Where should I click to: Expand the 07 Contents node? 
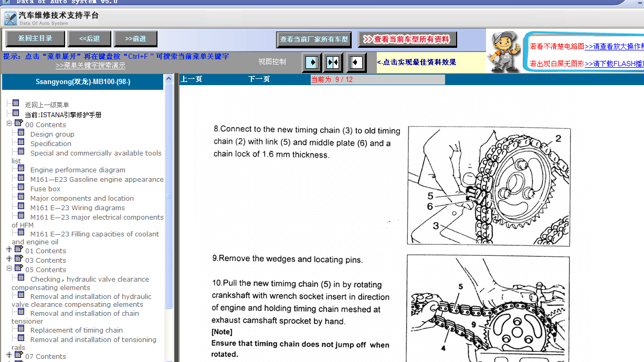pos(9,356)
